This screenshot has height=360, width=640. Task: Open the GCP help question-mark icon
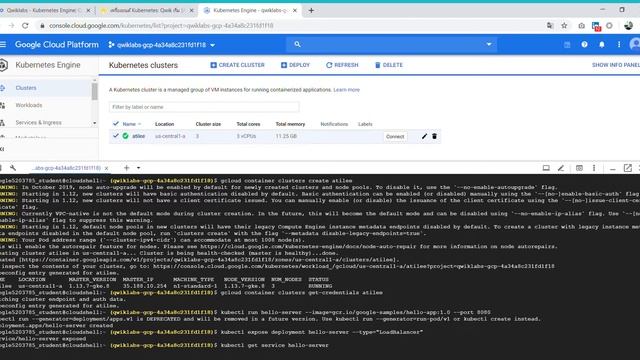(584, 44)
